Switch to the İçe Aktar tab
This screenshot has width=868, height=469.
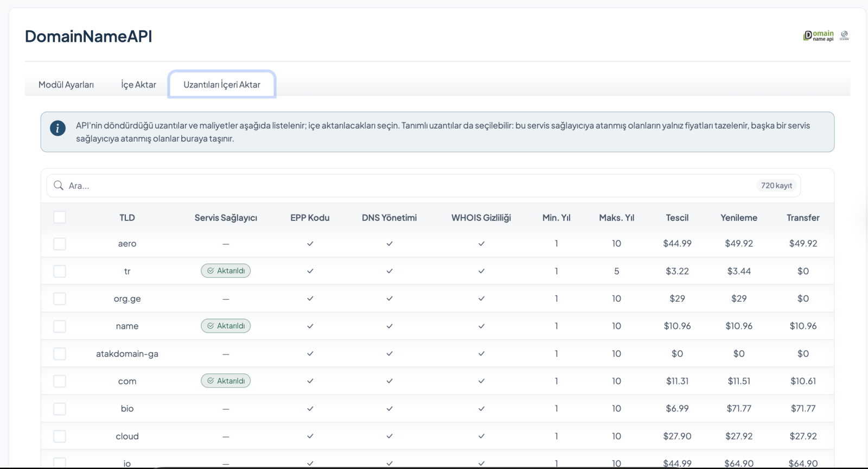point(138,85)
